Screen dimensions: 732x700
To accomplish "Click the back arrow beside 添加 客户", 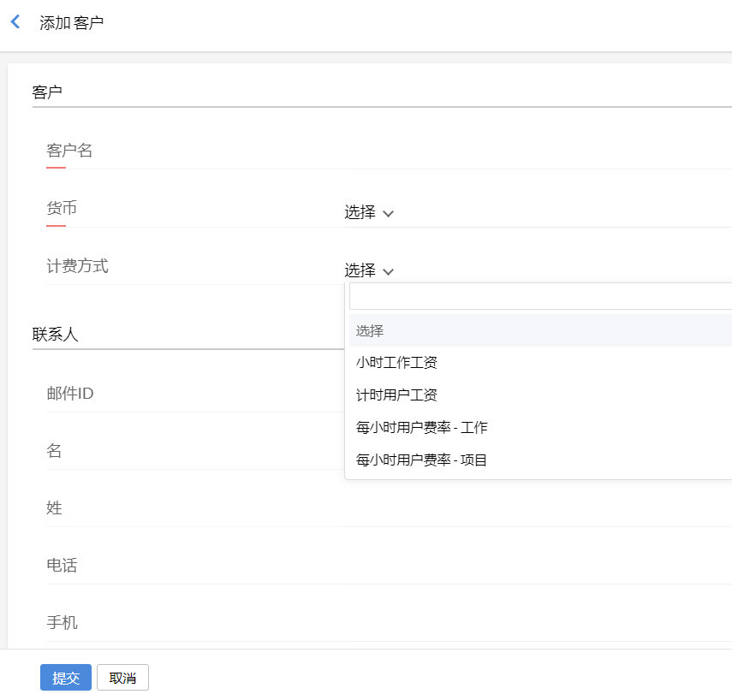I will click(x=15, y=22).
